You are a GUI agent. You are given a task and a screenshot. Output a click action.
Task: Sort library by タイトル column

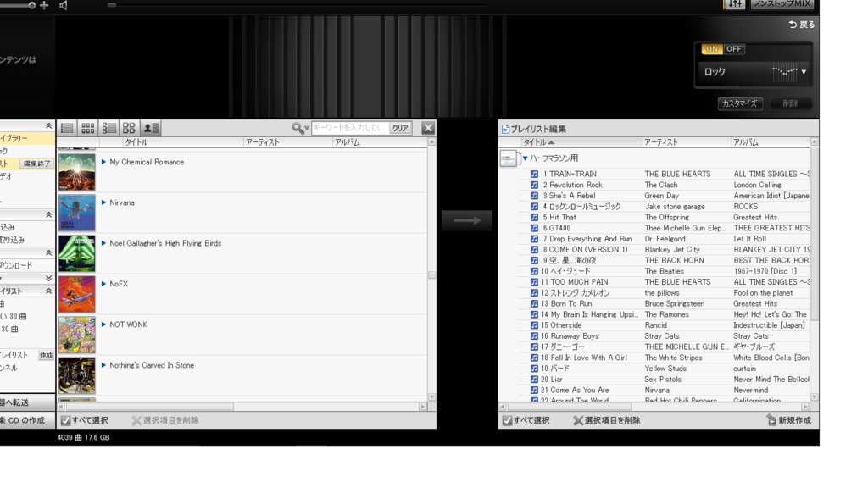(136, 142)
